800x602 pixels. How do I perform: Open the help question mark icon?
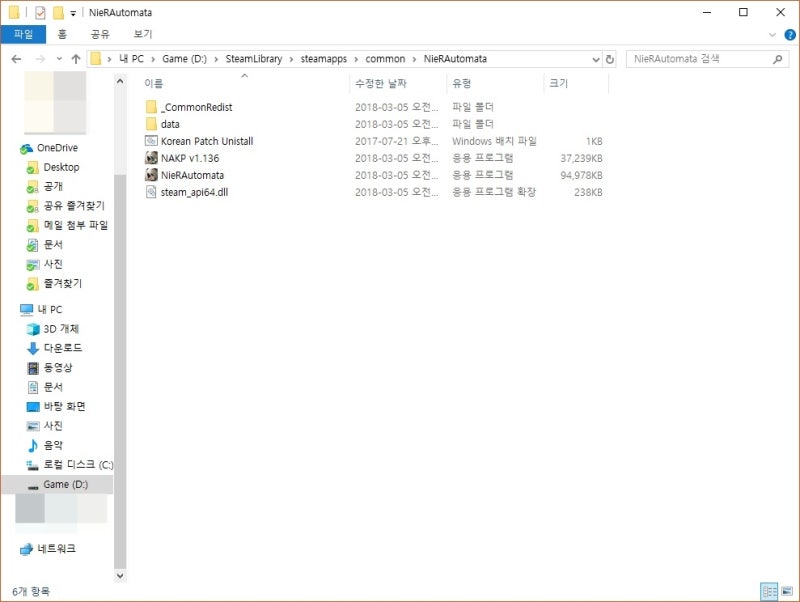point(790,35)
